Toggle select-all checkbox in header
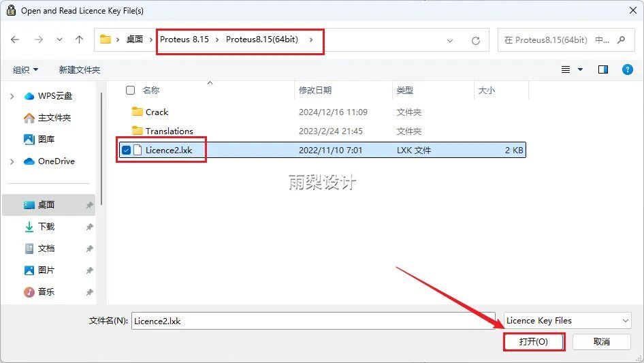 point(130,90)
